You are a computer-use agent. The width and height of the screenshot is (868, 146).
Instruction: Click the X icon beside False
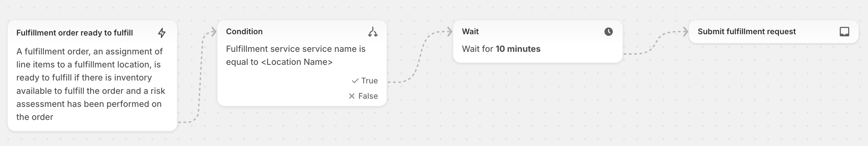(x=351, y=96)
